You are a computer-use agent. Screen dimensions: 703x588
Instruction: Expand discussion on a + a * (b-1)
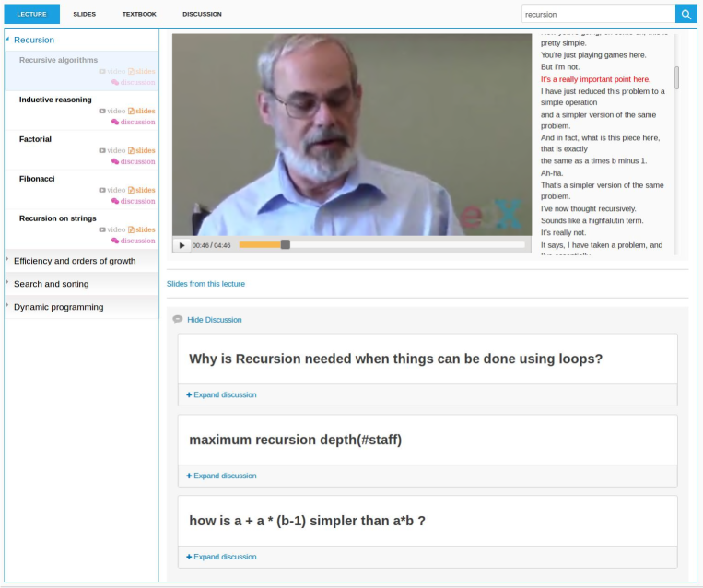pos(221,557)
